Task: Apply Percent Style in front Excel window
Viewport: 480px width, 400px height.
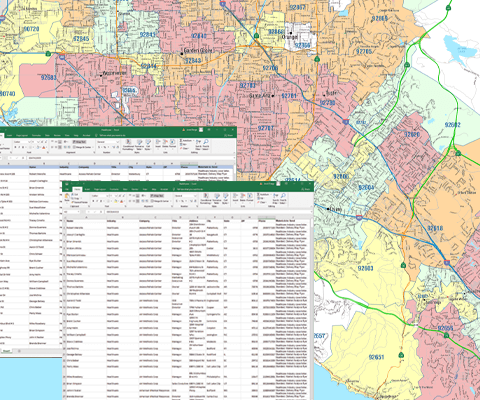Action: pyautogui.click(x=183, y=201)
